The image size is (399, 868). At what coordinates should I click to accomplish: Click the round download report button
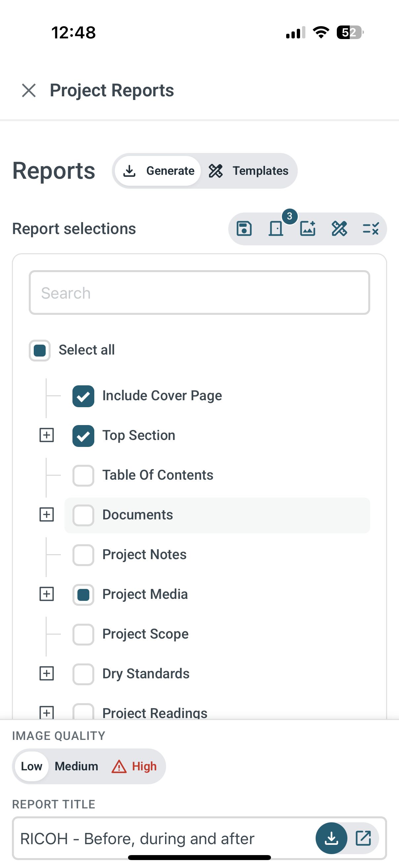click(x=331, y=838)
